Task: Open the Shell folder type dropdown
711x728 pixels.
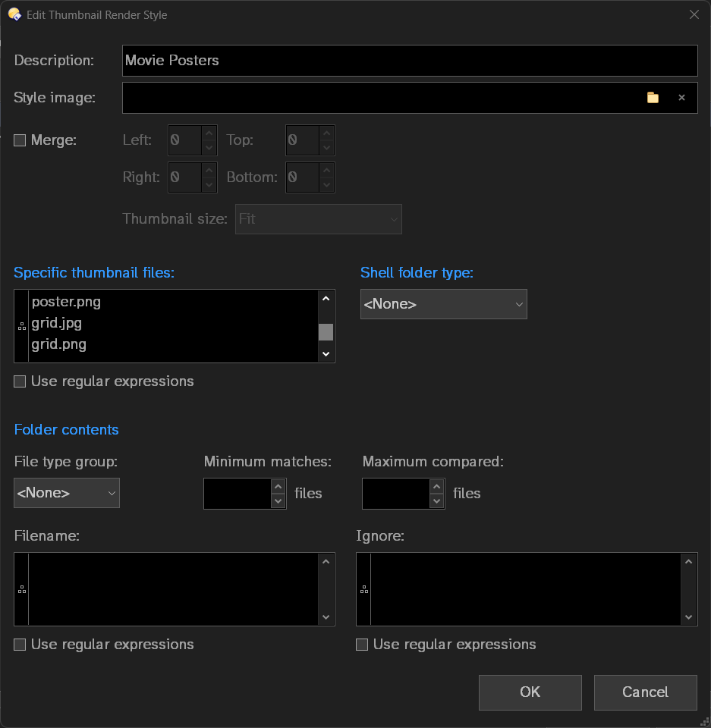Action: click(x=443, y=304)
